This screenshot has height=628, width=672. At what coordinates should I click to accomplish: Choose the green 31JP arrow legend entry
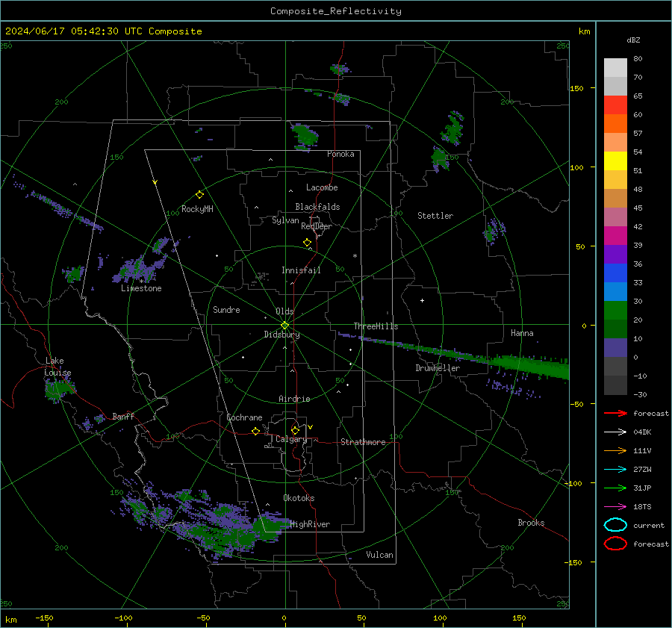pyautogui.click(x=615, y=488)
